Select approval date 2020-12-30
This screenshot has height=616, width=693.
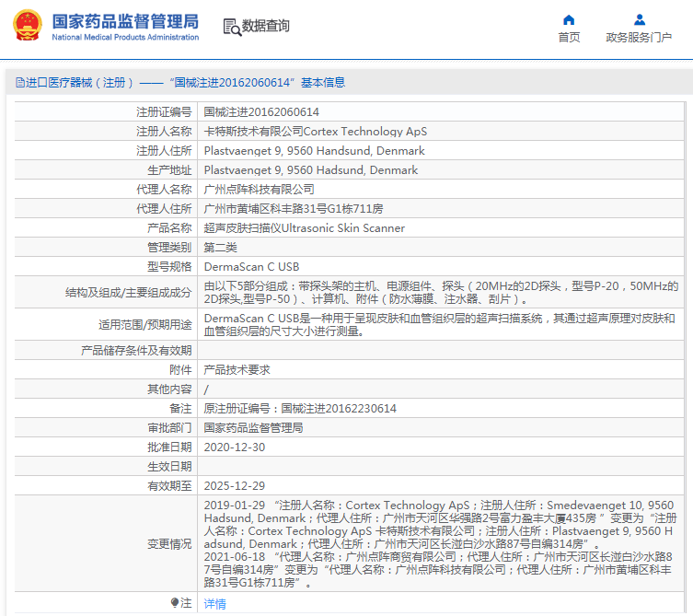pyautogui.click(x=235, y=447)
